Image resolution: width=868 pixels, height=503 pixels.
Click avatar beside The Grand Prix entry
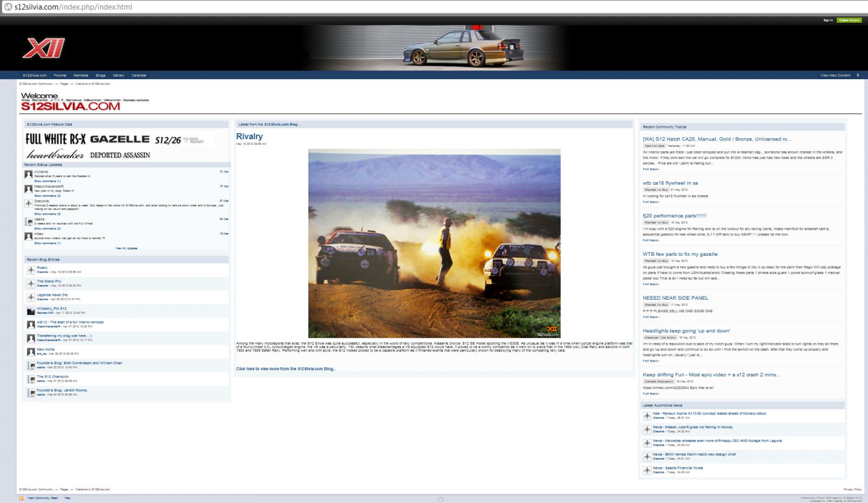31,283
